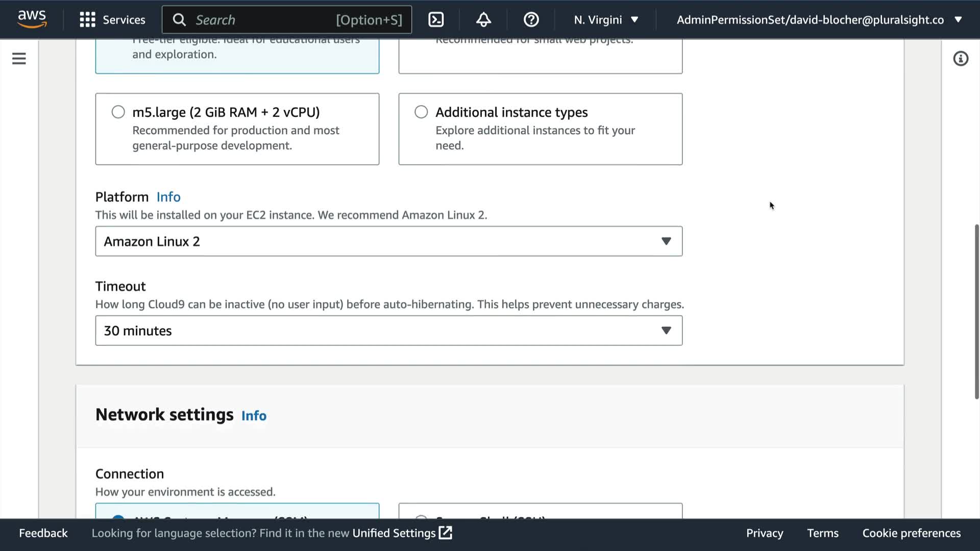Expand the hamburger side navigation
The height and width of the screenshot is (551, 980).
(19, 59)
